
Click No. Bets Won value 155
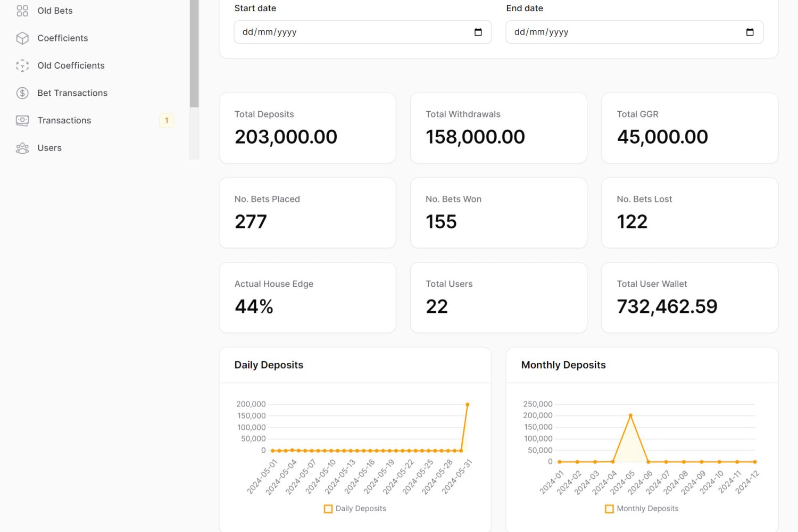(x=441, y=221)
